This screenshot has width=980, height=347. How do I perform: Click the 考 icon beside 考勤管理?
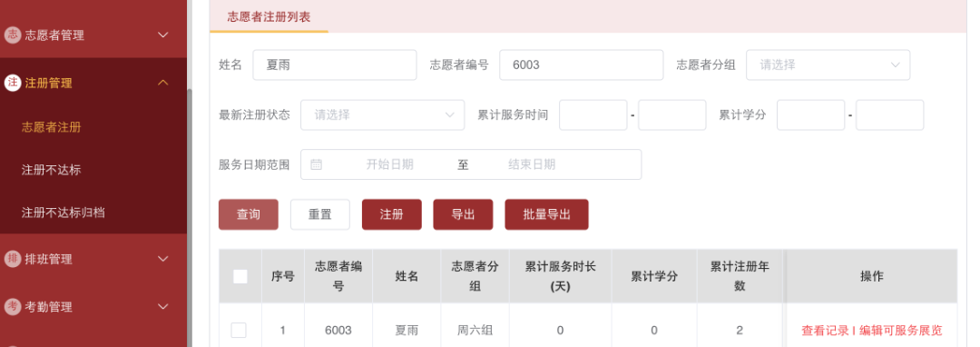coord(13,306)
